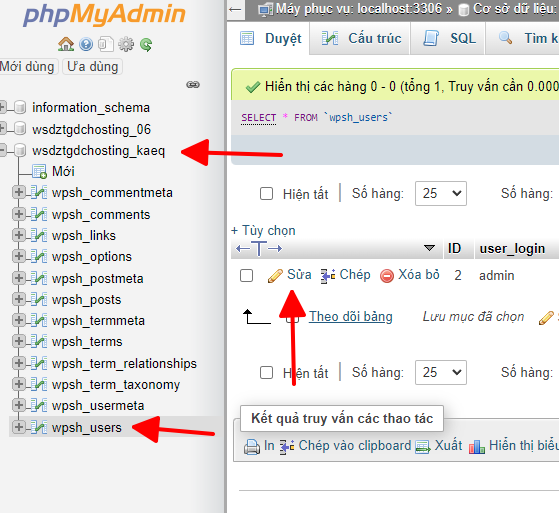This screenshot has height=513, width=559.
Task: Expand wsdztgdchosting_06 database node
Action: (2, 128)
